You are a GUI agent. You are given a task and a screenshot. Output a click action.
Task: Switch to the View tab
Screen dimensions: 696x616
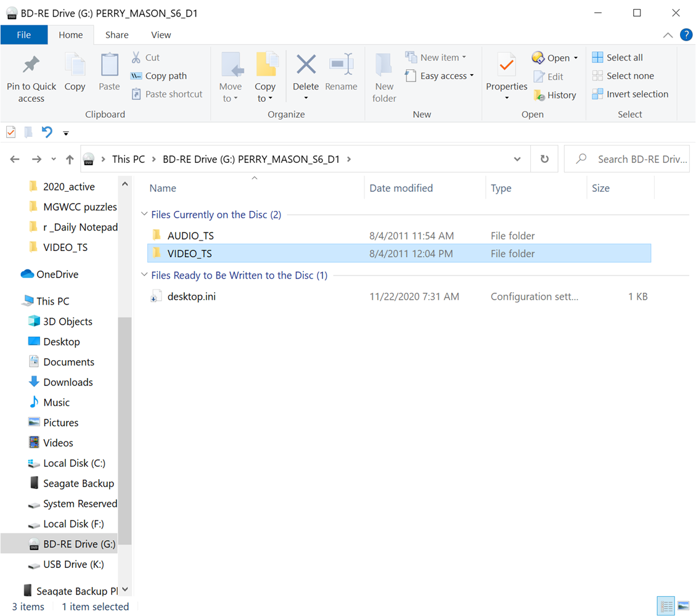(x=161, y=35)
